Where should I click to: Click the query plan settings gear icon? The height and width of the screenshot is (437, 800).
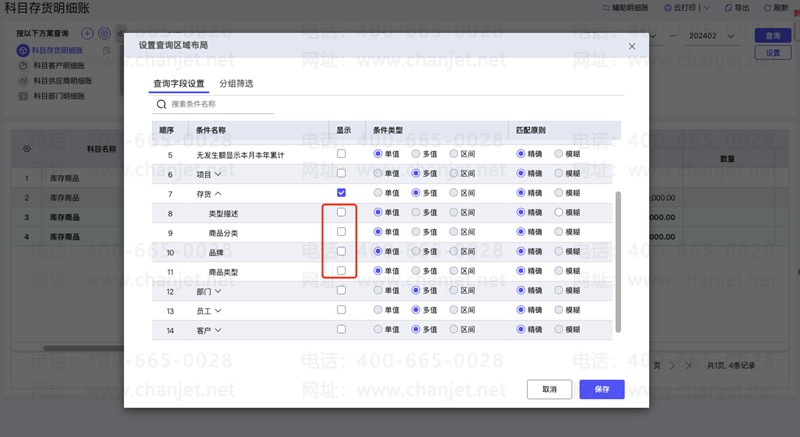coord(104,33)
